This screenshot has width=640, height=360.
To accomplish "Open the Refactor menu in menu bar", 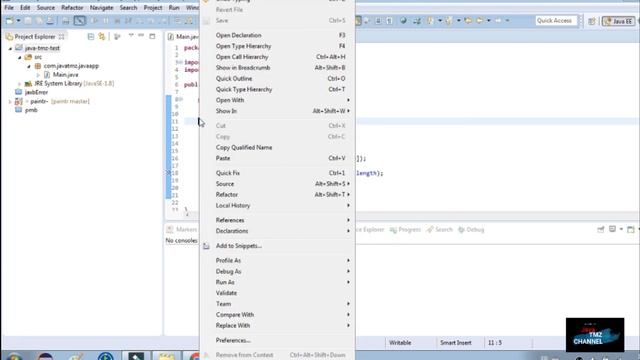I will (x=72, y=8).
